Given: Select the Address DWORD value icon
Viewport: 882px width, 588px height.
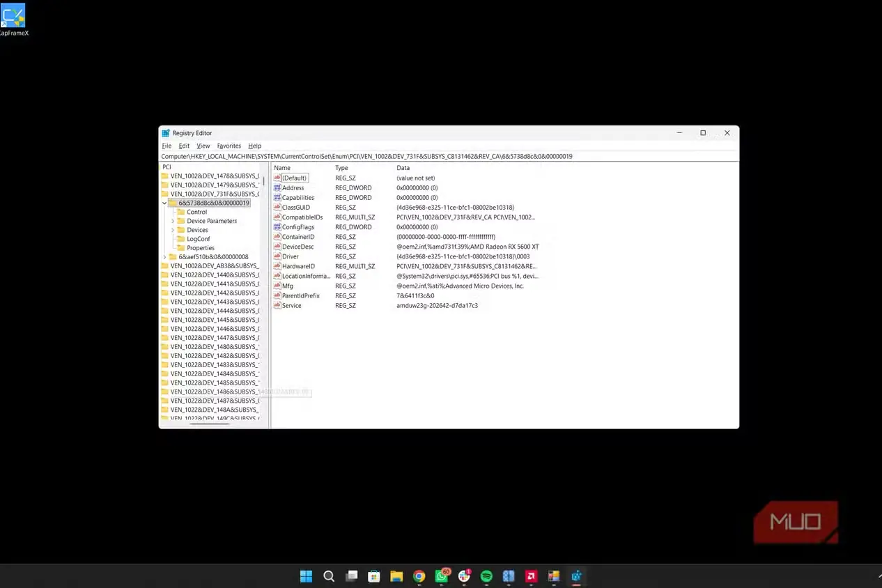Looking at the screenshot, I should 277,187.
